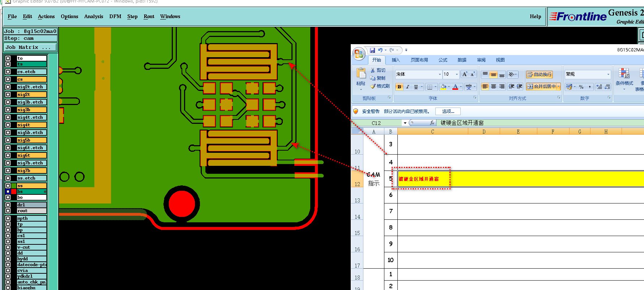
Task: Increase decimal places icon
Action: tap(599, 87)
